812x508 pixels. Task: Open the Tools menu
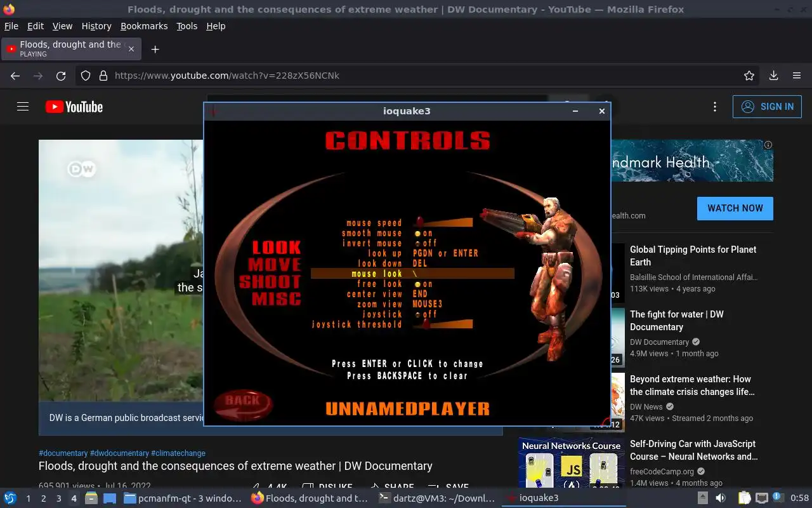click(187, 26)
